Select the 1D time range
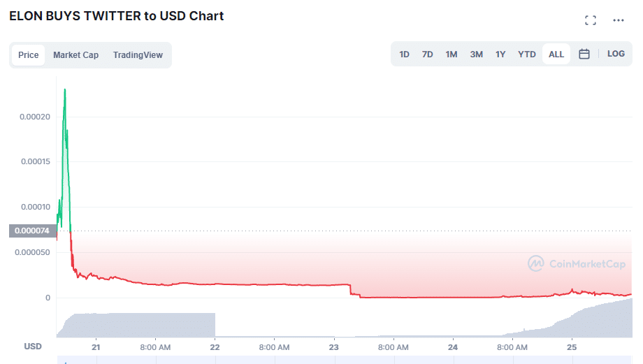Image resolution: width=643 pixels, height=364 pixels. [405, 54]
